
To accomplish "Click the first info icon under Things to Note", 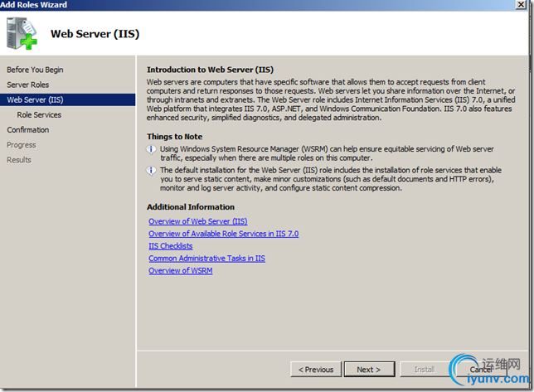I will tap(151, 149).
